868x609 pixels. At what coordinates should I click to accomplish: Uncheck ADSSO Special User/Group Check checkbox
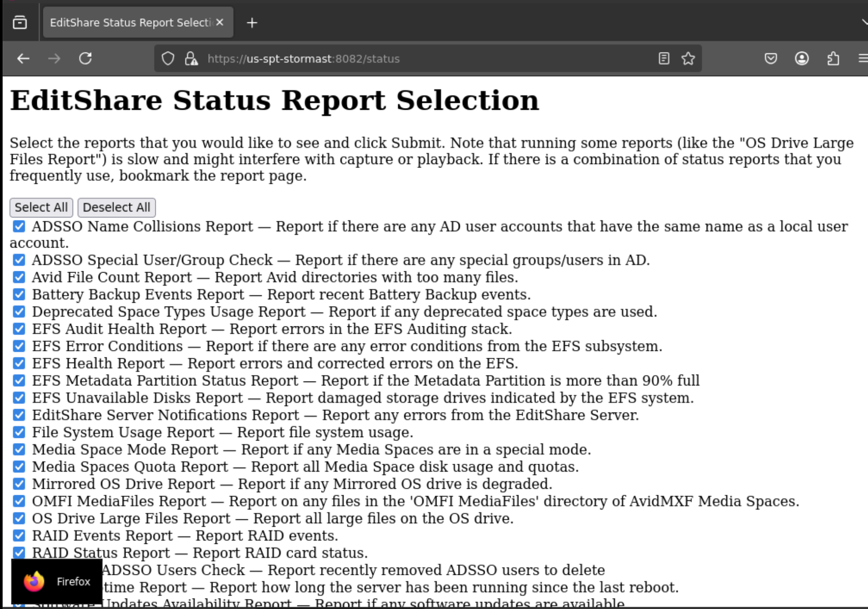(x=19, y=260)
